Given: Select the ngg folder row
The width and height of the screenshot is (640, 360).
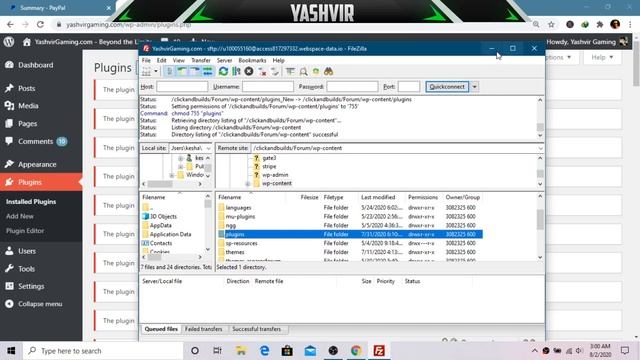Looking at the screenshot, I should [x=350, y=225].
